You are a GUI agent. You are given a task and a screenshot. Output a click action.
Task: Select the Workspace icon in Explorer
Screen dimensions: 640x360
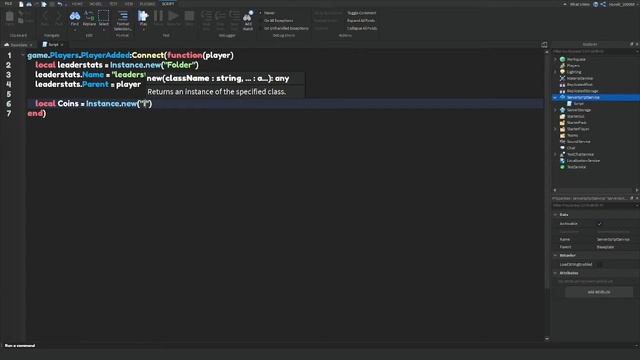click(x=562, y=59)
